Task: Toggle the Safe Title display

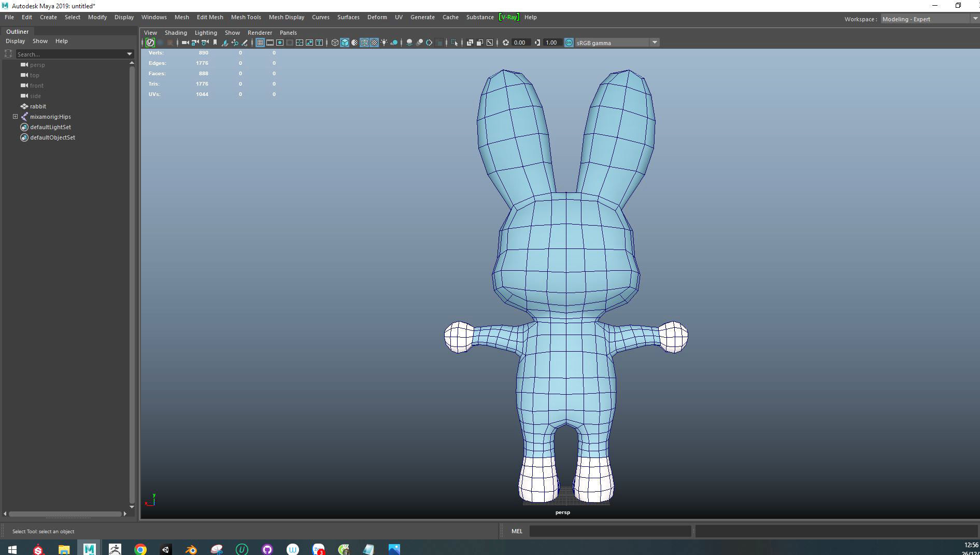Action: coord(319,43)
